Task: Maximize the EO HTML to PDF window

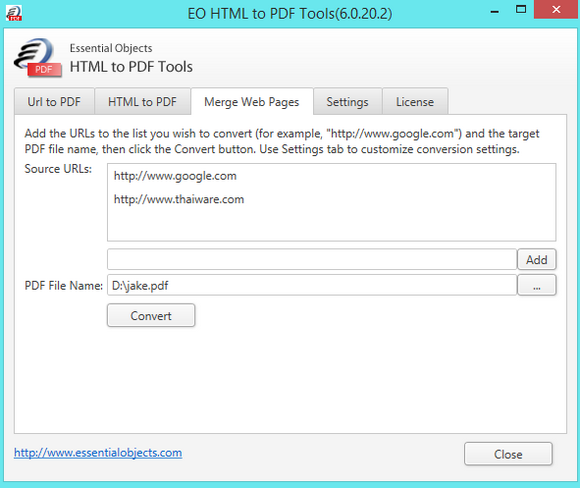Action: pos(521,10)
